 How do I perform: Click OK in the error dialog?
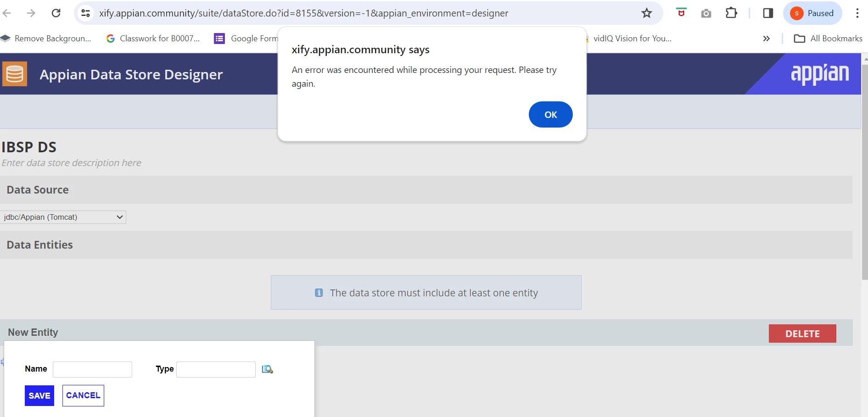tap(550, 115)
